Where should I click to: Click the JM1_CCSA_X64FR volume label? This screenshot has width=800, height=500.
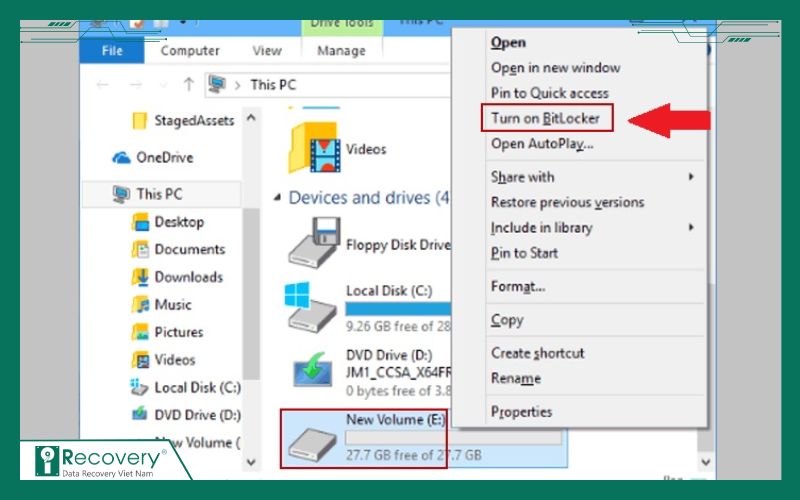pyautogui.click(x=398, y=372)
